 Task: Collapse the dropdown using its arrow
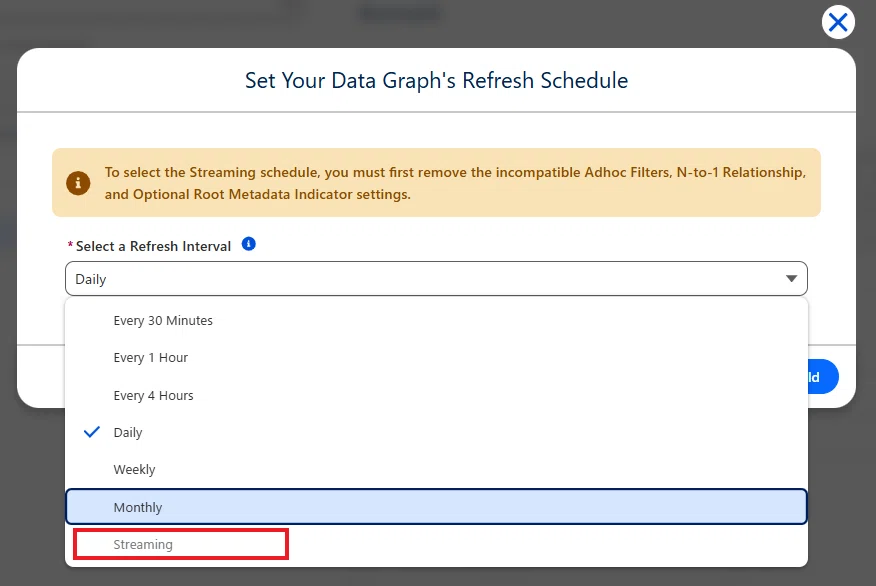(791, 279)
